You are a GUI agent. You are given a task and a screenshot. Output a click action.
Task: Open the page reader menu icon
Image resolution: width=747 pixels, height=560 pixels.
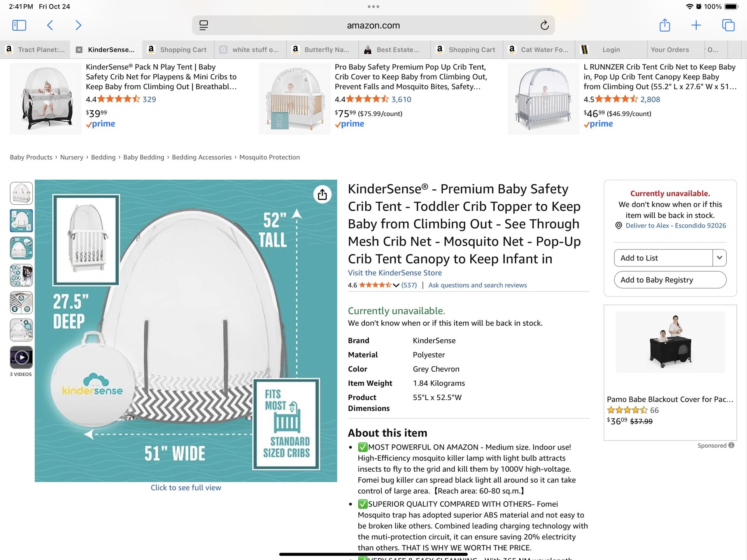pyautogui.click(x=203, y=25)
